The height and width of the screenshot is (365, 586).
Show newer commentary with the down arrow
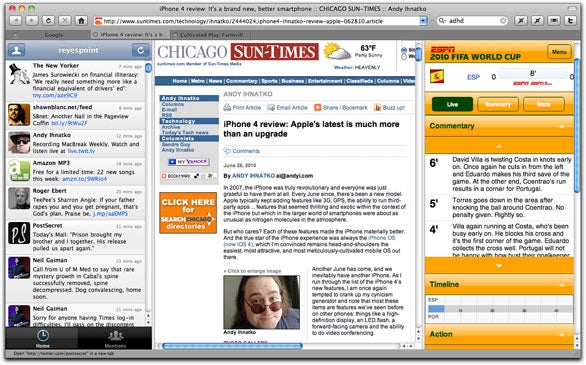coord(499,266)
